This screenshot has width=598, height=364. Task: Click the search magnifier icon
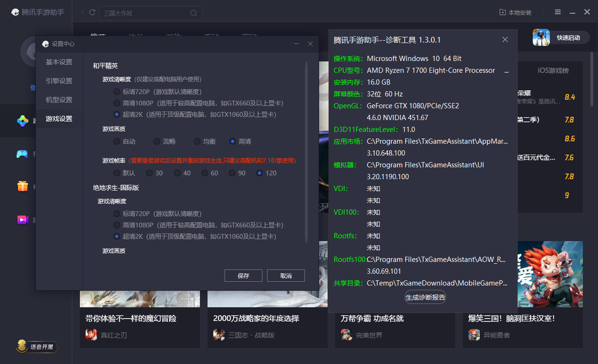(x=193, y=13)
